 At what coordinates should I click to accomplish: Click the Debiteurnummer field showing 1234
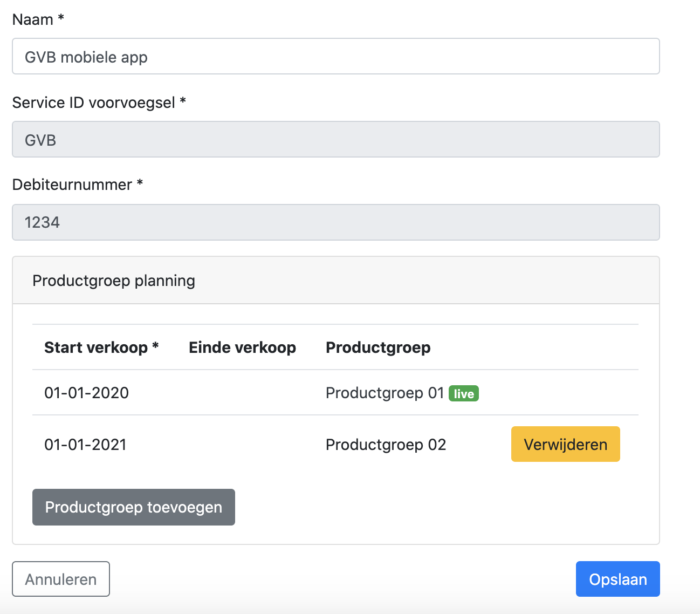tap(335, 222)
